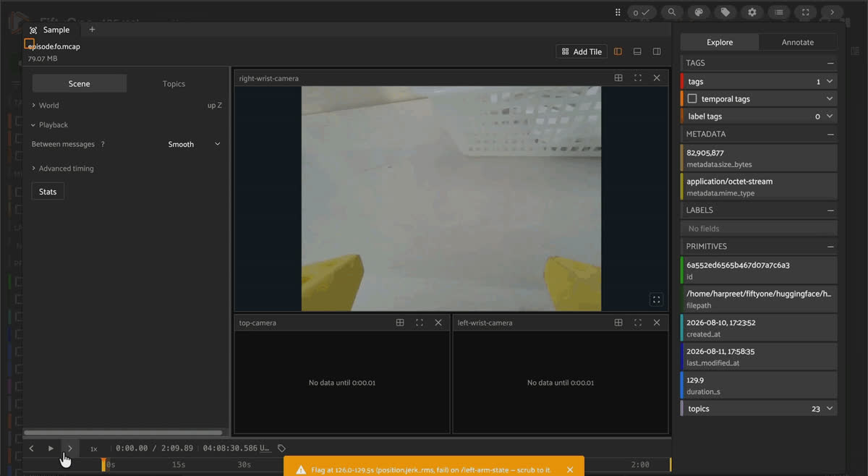
Task: Click the 2:00 timeline mark
Action: [x=640, y=465]
